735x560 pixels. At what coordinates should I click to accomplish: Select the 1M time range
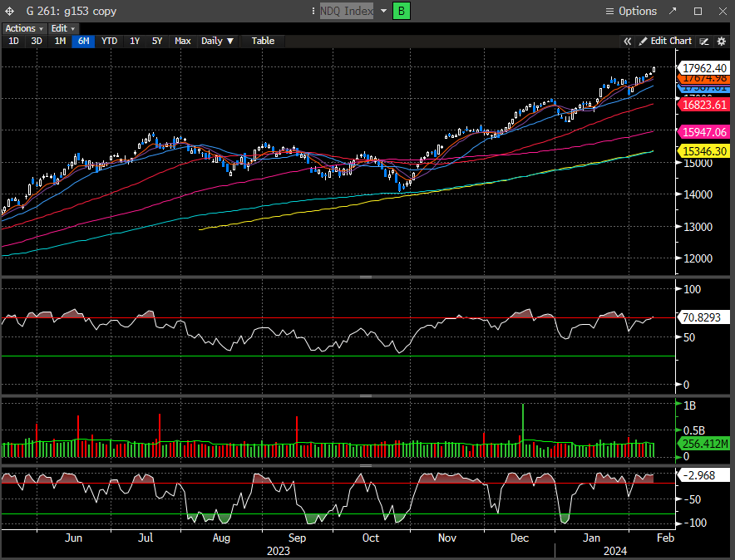[60, 42]
